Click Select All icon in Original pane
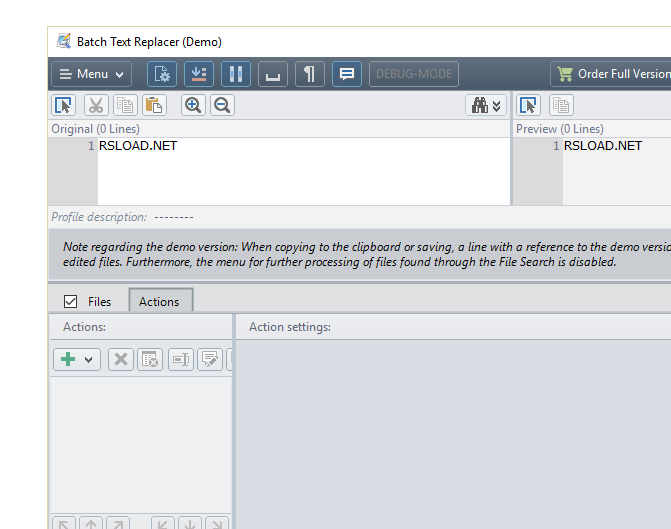671x529 pixels. pyautogui.click(x=63, y=105)
